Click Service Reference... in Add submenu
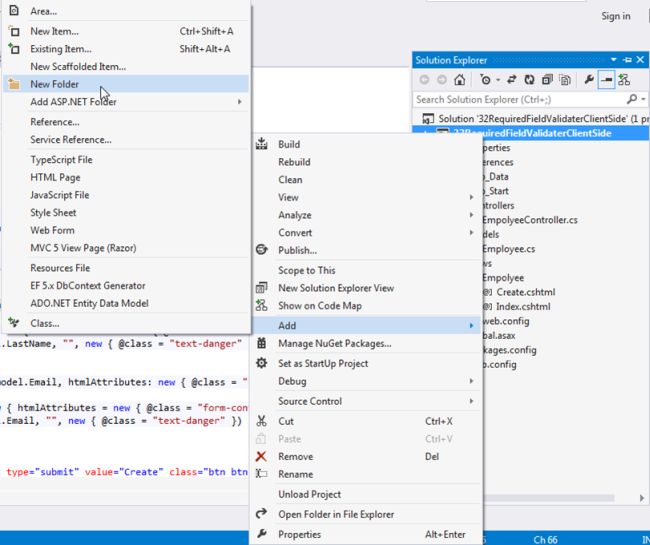This screenshot has width=650, height=545. 71,140
